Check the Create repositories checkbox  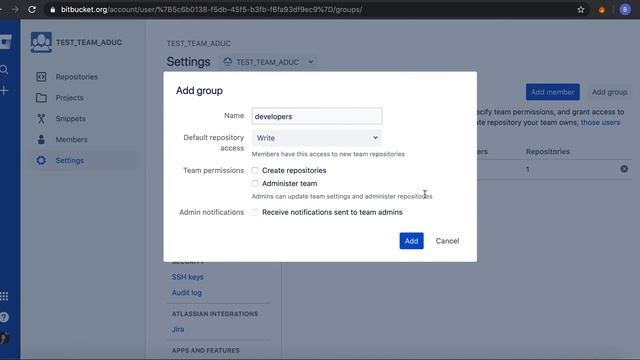255,170
